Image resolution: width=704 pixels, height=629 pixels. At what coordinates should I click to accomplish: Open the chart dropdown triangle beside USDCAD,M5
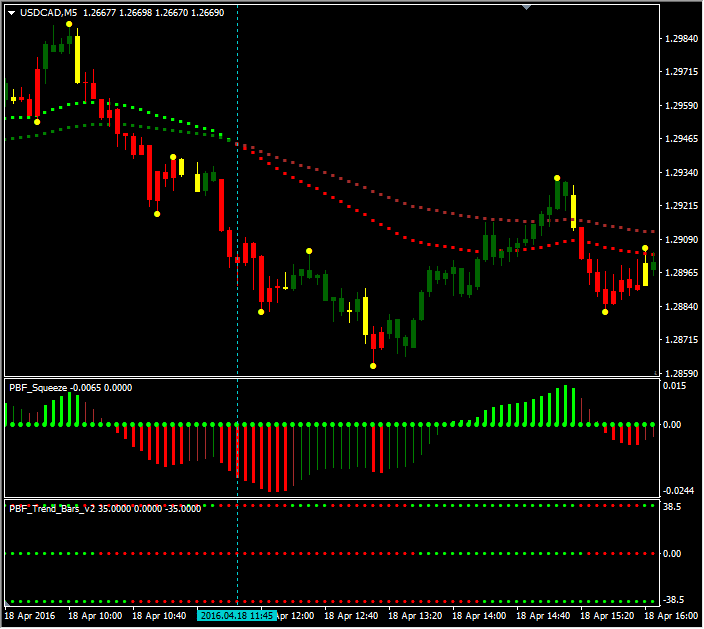click(12, 13)
